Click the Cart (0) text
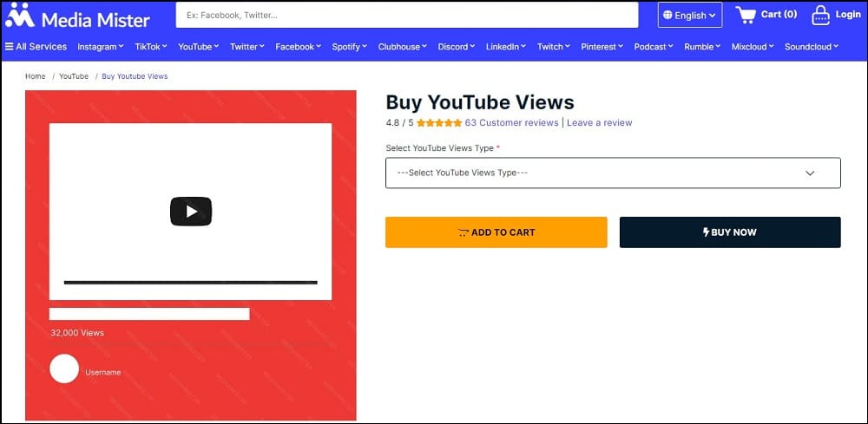 coord(779,15)
